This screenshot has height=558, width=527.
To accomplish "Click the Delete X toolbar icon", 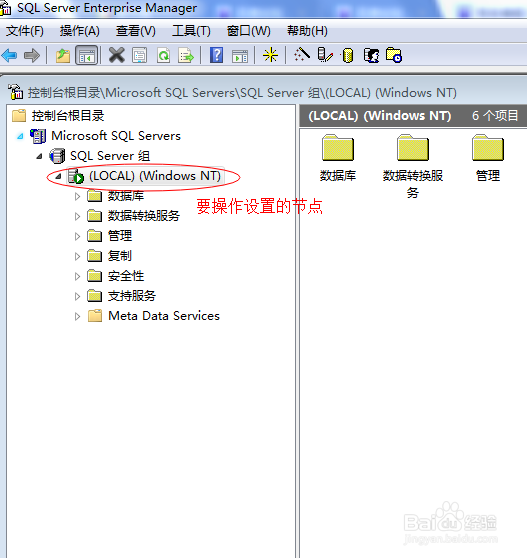I will pos(116,56).
